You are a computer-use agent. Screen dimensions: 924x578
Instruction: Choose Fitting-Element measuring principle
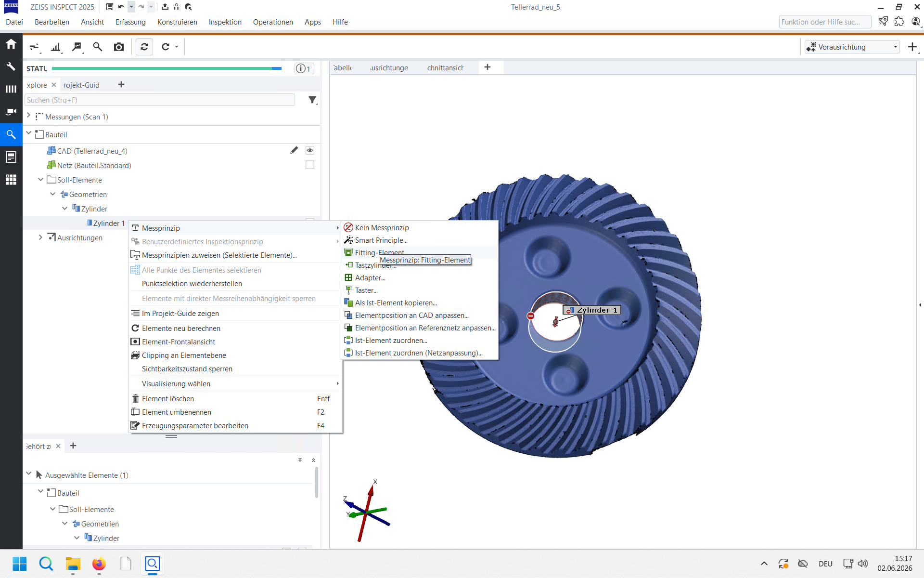coord(420,252)
